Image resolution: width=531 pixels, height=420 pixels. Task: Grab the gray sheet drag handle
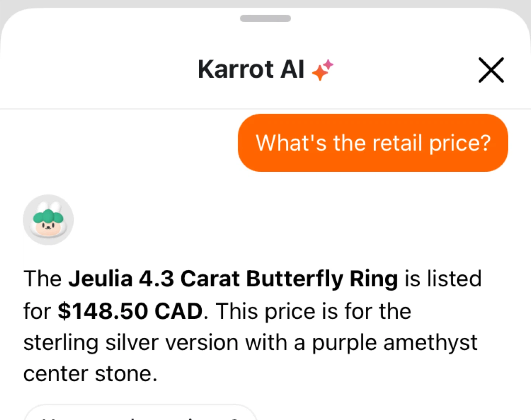click(x=265, y=18)
